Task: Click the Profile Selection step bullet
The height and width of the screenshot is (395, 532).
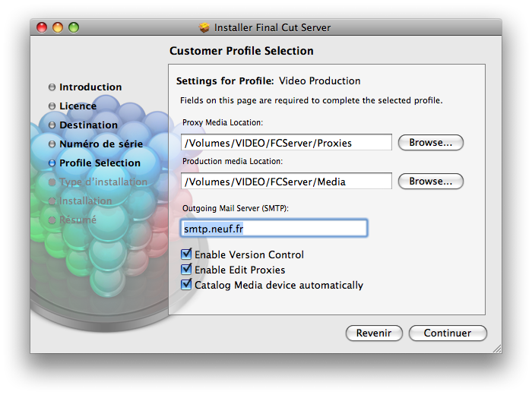Action: [52, 163]
